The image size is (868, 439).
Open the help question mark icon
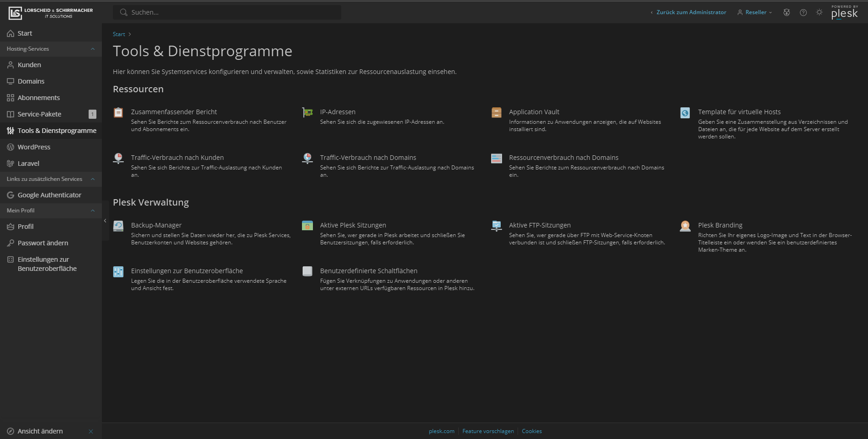pyautogui.click(x=803, y=12)
